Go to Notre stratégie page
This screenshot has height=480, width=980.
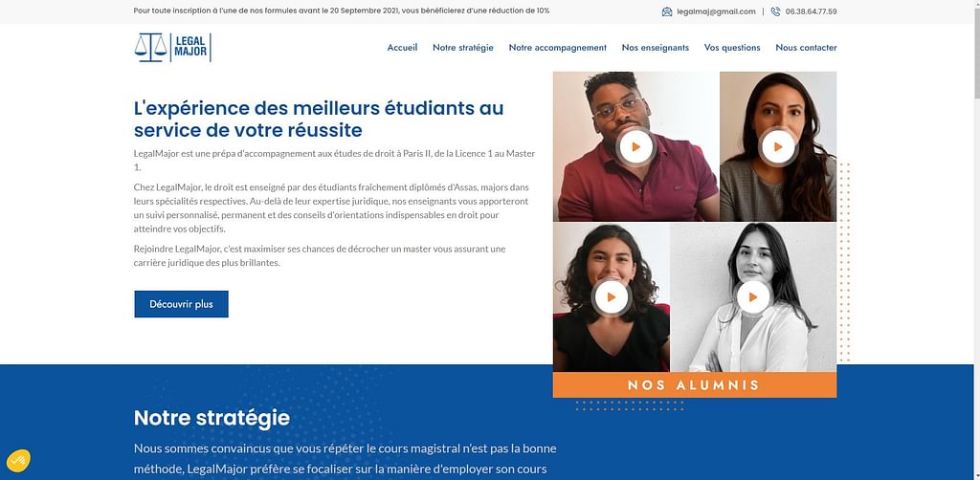[x=462, y=48]
